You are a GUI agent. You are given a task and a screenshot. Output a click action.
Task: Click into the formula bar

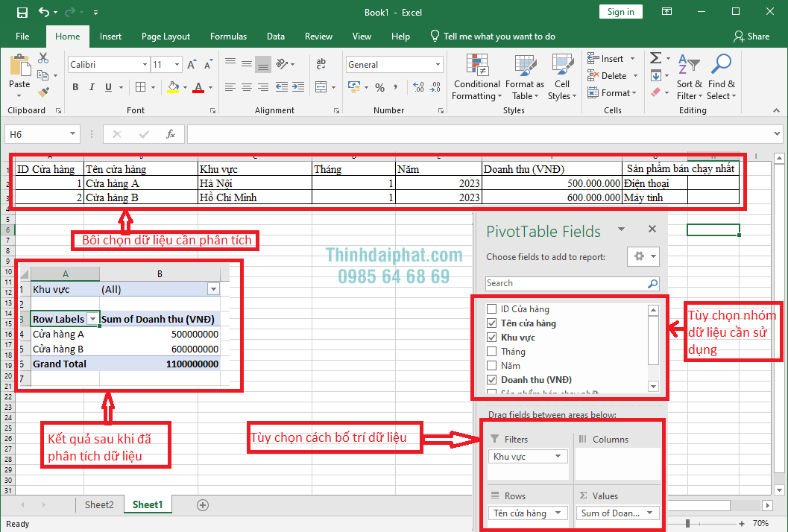click(479, 134)
